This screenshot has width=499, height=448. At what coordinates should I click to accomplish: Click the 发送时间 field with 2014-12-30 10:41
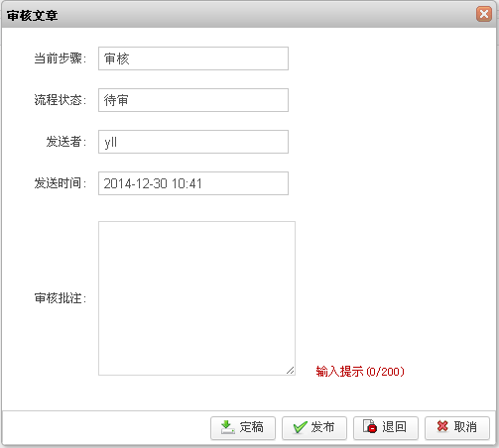(x=193, y=183)
